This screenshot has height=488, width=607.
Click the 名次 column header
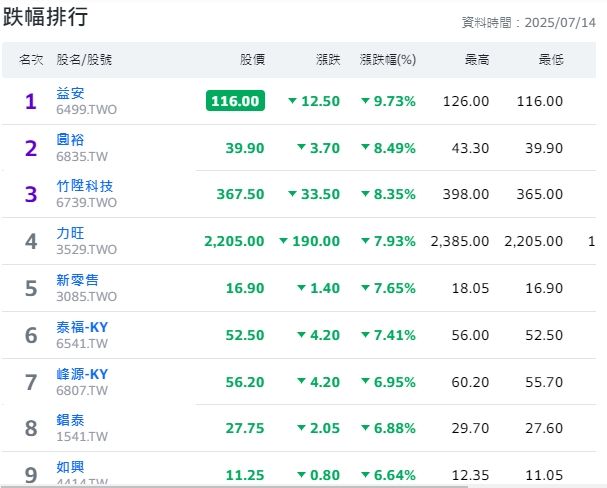(31, 60)
